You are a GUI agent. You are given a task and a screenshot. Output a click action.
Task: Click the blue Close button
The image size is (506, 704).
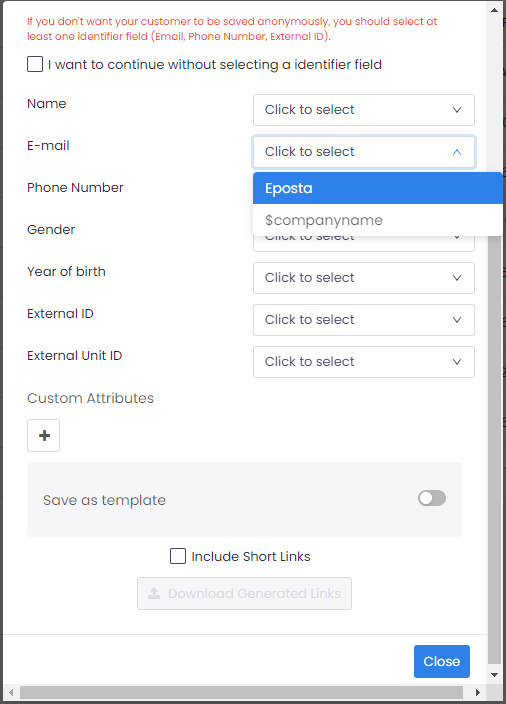[442, 661]
